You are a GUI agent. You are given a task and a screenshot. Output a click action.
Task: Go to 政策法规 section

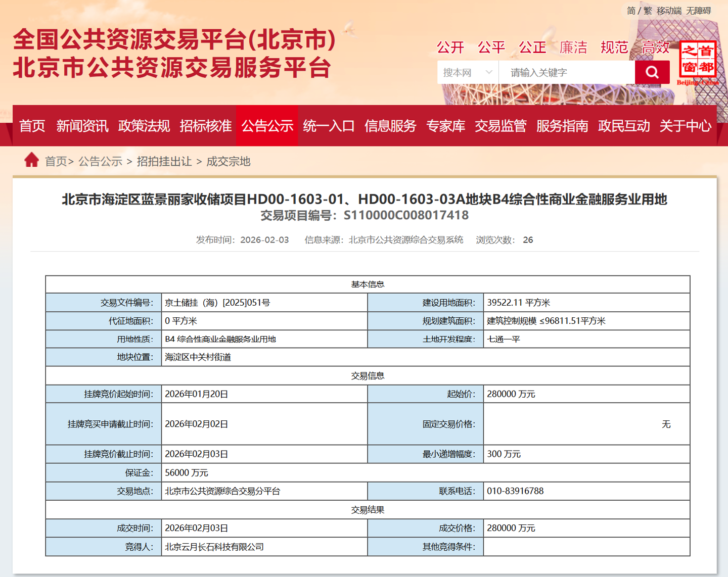pyautogui.click(x=144, y=126)
